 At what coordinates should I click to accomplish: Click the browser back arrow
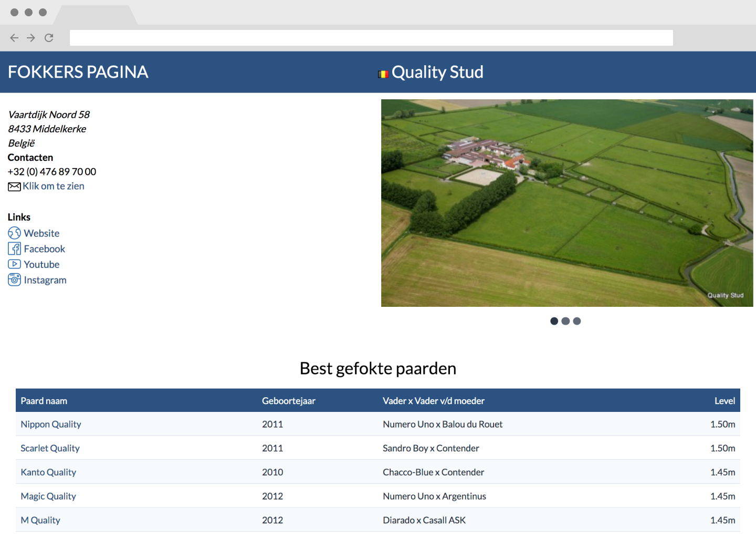(x=14, y=38)
